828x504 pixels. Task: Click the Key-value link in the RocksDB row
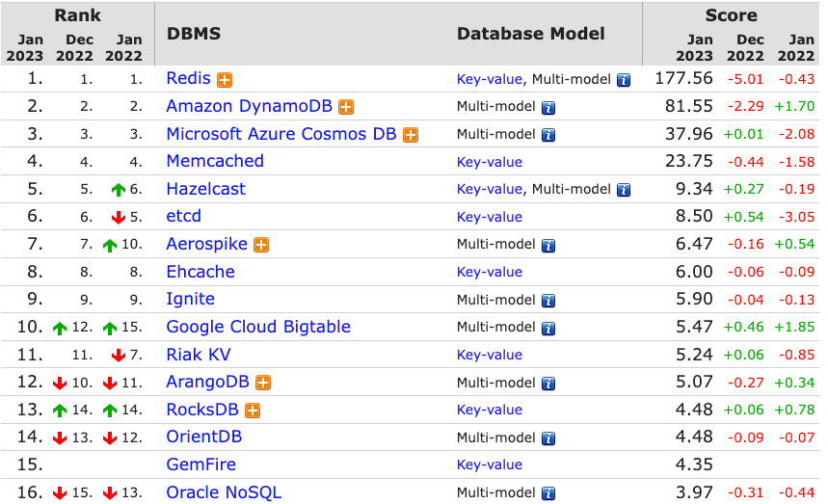[490, 410]
